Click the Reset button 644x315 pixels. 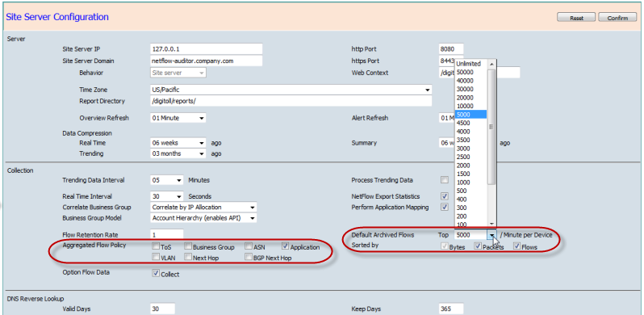tap(576, 18)
